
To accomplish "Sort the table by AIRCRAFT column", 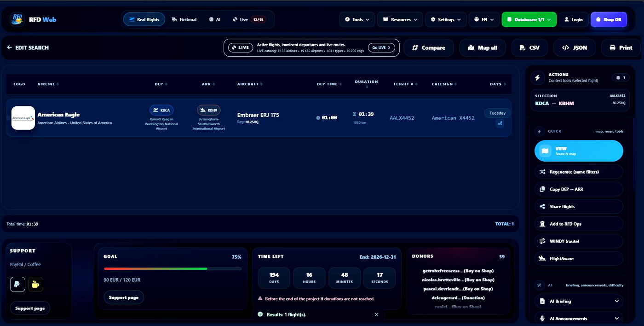I will (x=251, y=84).
